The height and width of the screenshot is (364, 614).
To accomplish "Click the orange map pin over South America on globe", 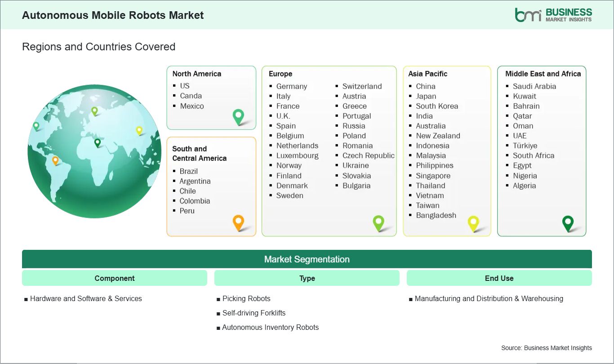I will (x=55, y=160).
